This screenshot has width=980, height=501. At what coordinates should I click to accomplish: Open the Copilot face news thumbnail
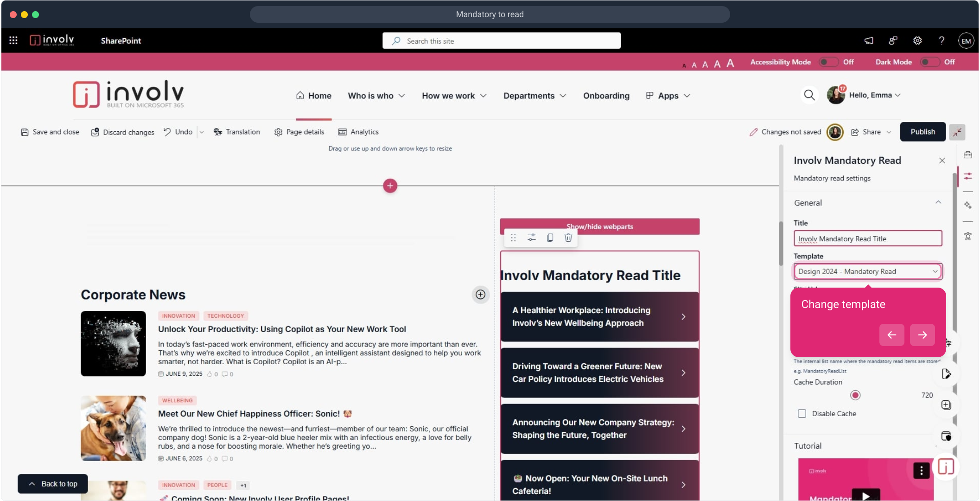coord(113,343)
